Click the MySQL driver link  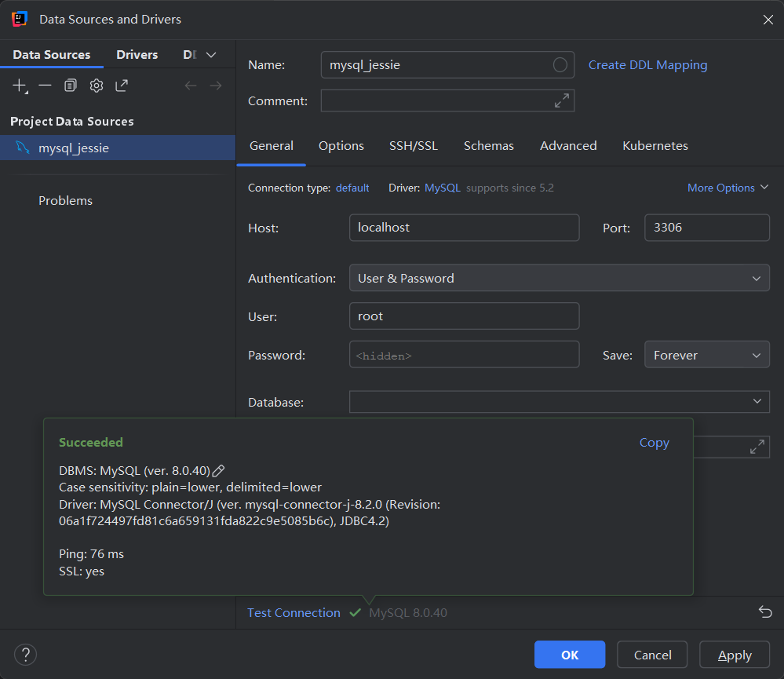point(442,188)
